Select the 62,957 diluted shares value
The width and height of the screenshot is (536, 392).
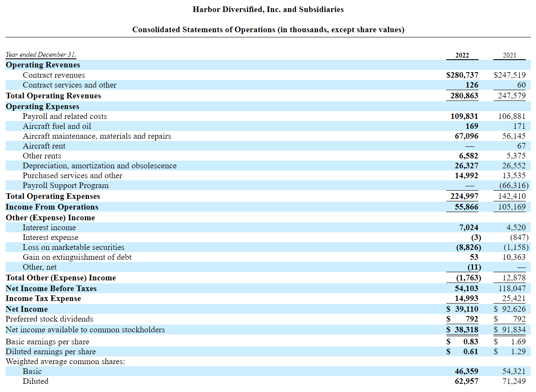pos(466,381)
